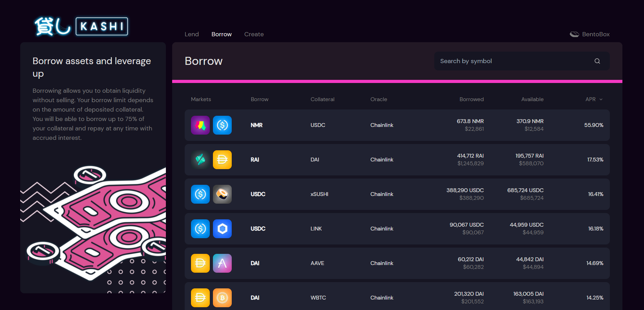Click the 195,757 RAI available value
Screen dimensions: 644x310
530,156
